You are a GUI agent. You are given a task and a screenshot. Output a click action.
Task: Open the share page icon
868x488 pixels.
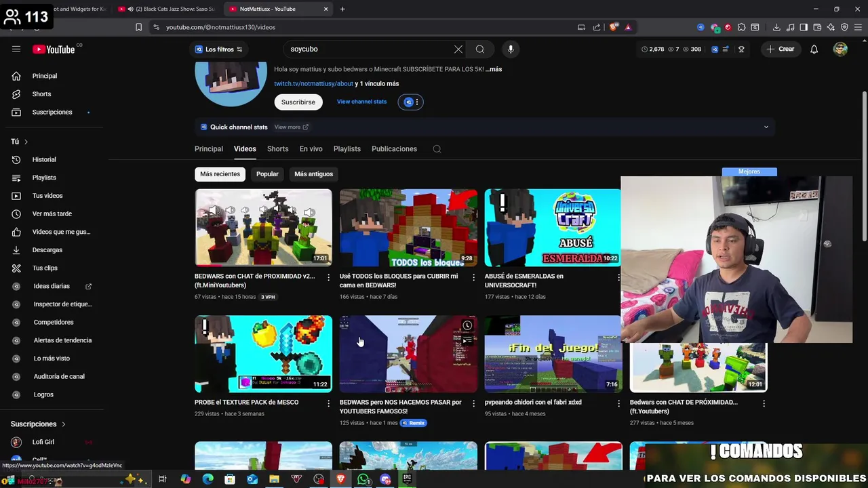tap(597, 27)
